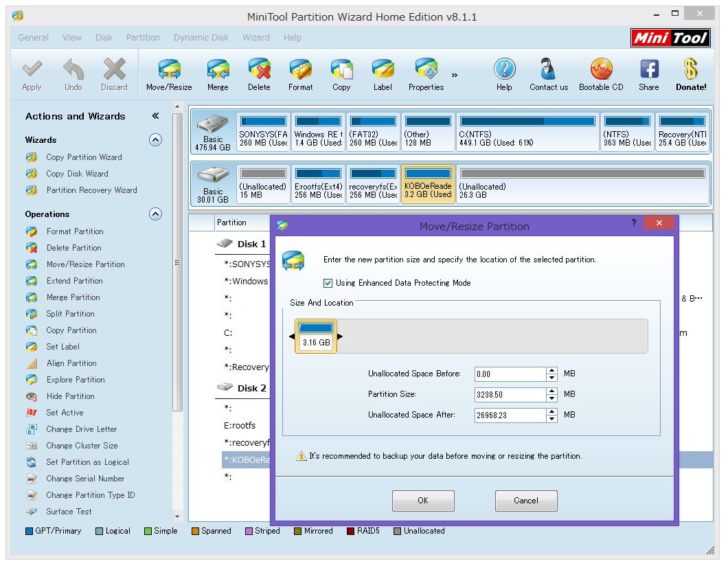Image resolution: width=728 pixels, height=570 pixels.
Task: Click the Contact us toolbar icon
Action: pyautogui.click(x=549, y=73)
